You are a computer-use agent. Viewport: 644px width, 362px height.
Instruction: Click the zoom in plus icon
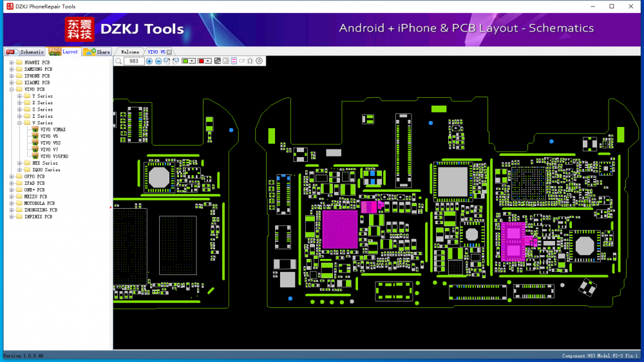(x=149, y=61)
